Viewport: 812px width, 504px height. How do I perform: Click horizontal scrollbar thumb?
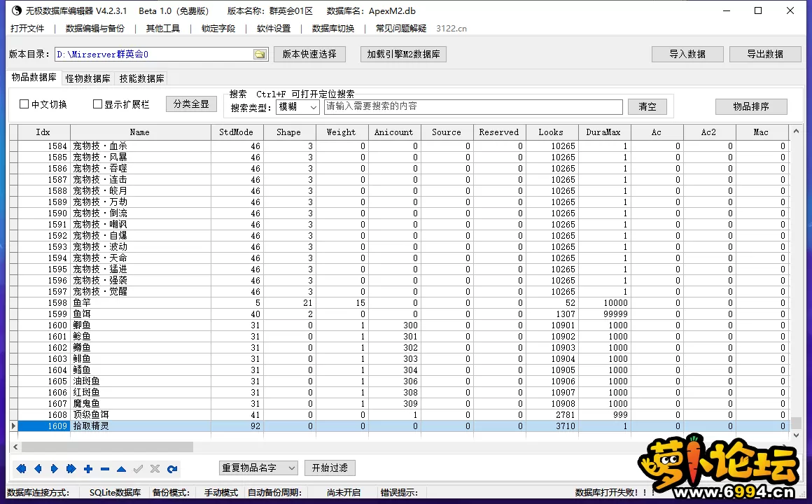(x=107, y=447)
